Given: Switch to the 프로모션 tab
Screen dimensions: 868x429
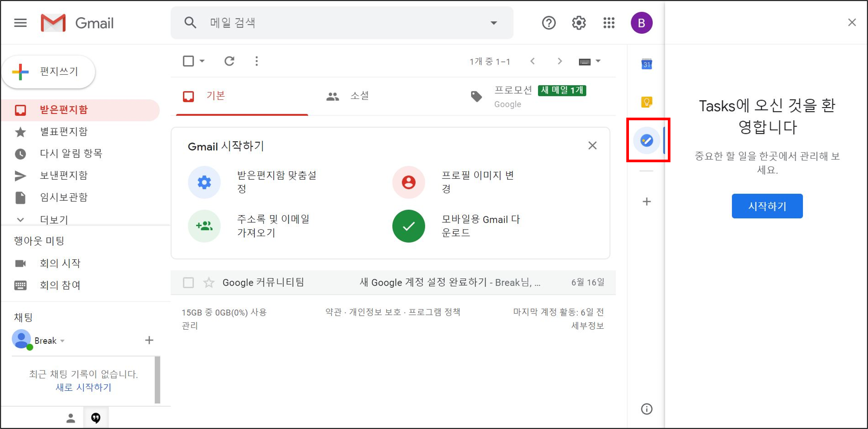Looking at the screenshot, I should 528,96.
